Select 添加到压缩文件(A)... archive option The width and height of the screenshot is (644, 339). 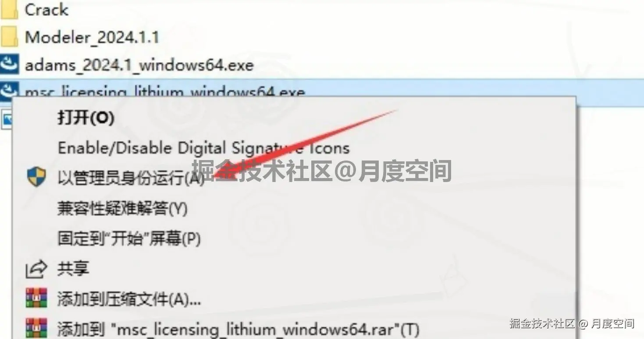coord(129,299)
